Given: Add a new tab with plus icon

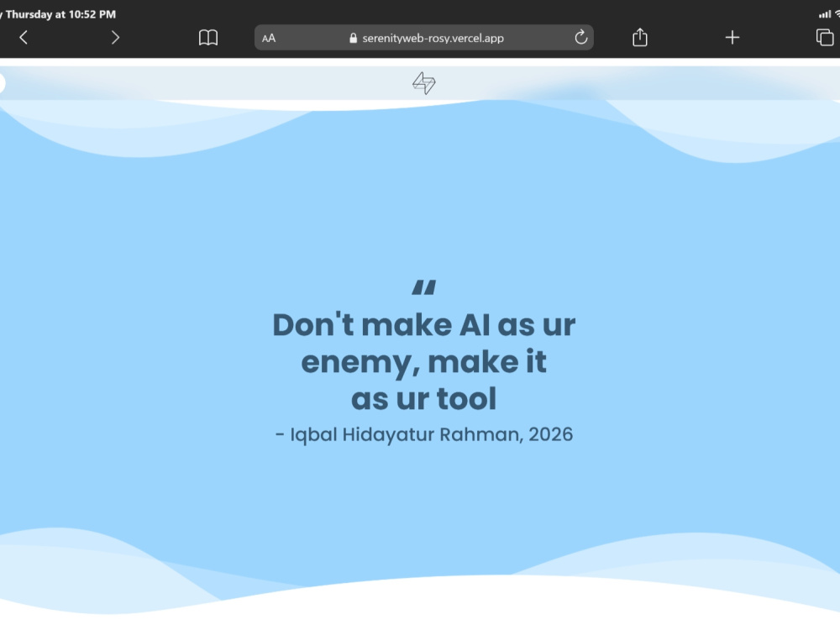Looking at the screenshot, I should (x=732, y=38).
